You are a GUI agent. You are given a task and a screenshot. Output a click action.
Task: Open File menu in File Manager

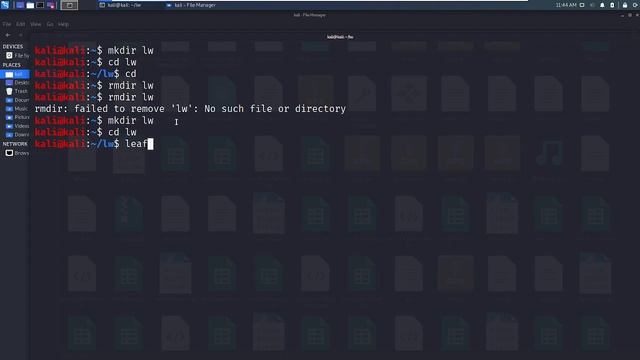tap(7, 24)
